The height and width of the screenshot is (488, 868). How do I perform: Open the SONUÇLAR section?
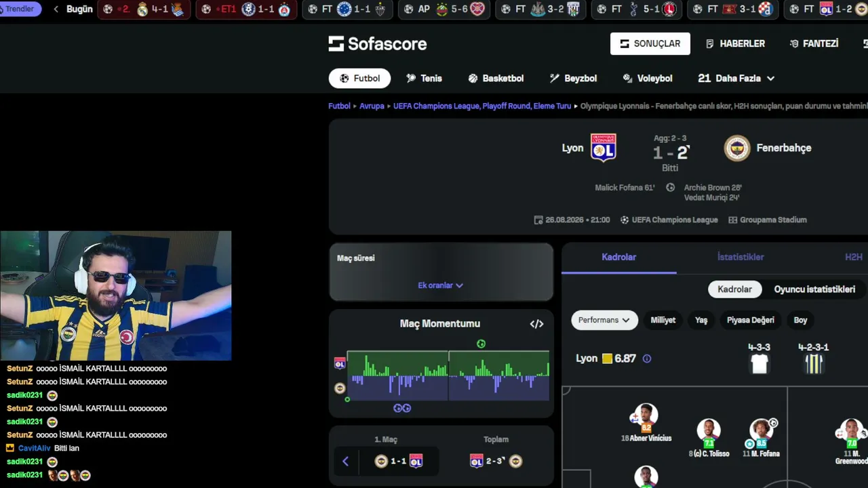pos(650,43)
